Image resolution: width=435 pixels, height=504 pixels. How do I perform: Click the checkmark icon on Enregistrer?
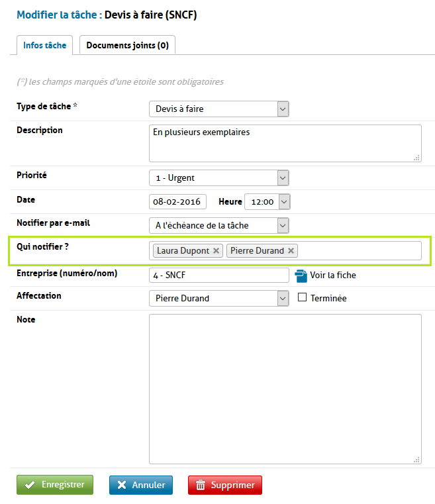tap(29, 485)
